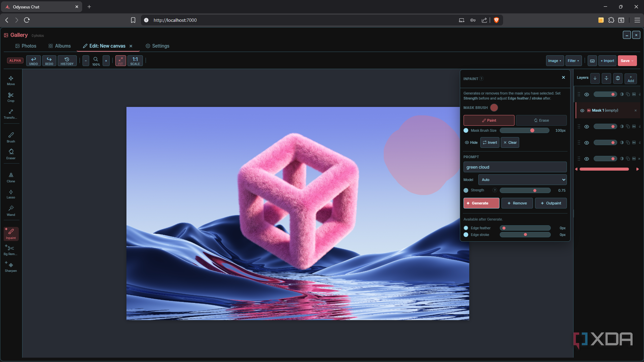Select the Eraser tool in left sidebar
Viewport: 644px width, 362px height.
coord(11,154)
